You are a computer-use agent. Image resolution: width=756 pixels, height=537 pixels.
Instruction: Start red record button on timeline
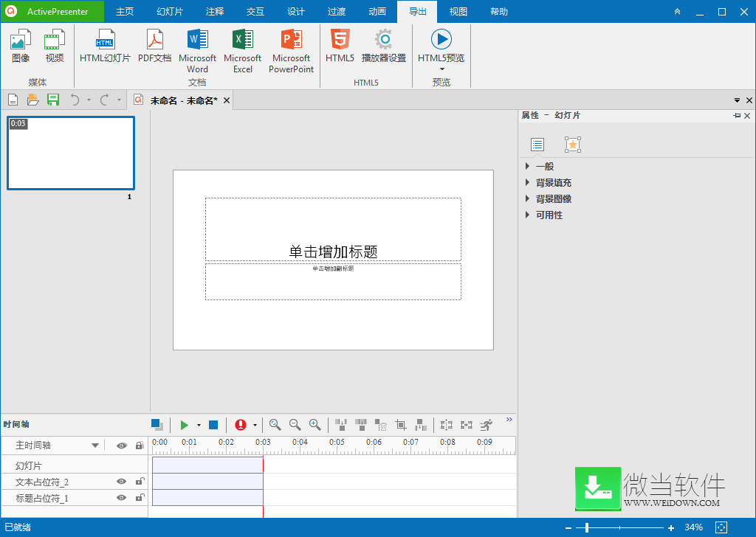[x=241, y=425]
